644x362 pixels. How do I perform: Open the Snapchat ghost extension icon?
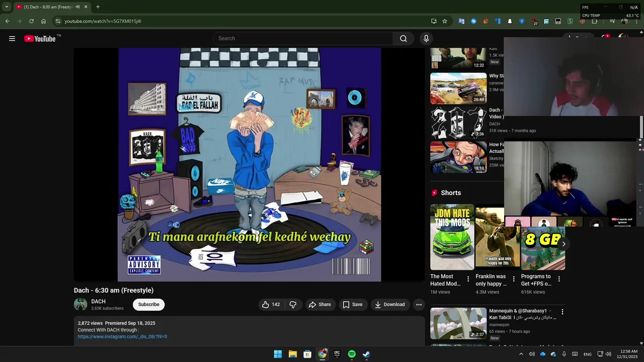click(x=510, y=21)
